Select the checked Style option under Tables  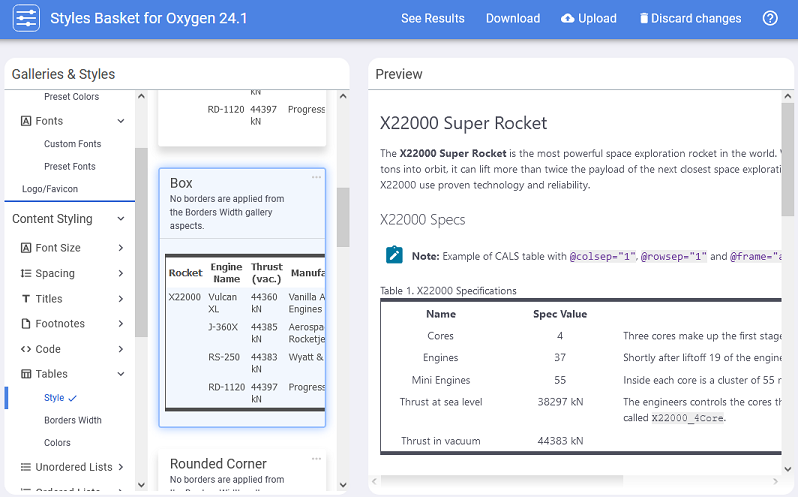(60, 398)
